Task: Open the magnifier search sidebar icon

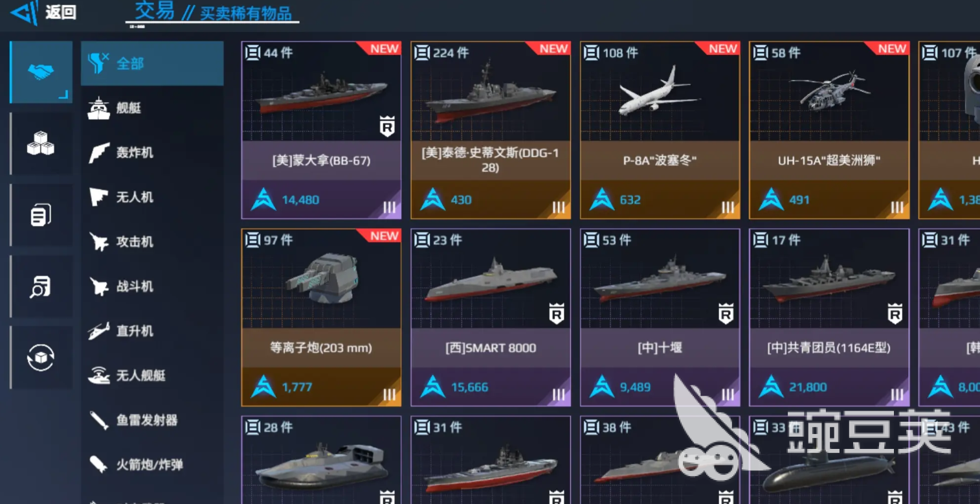Action: pos(41,286)
